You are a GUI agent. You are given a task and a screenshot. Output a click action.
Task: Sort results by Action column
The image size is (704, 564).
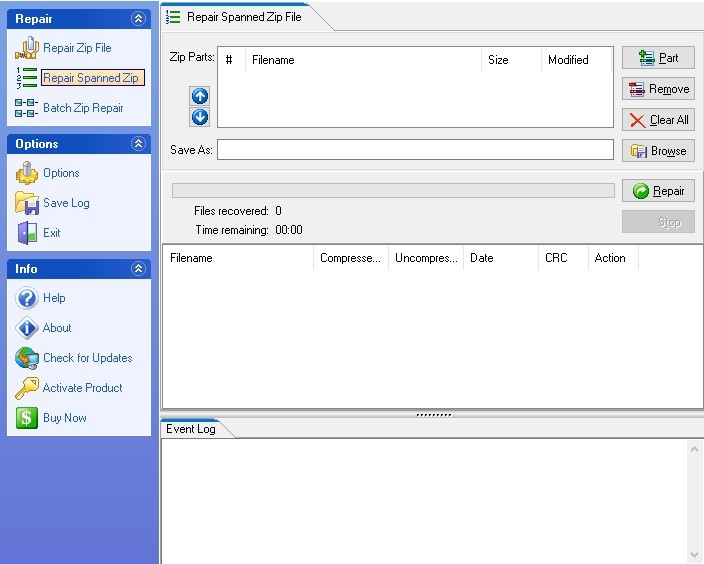613,258
